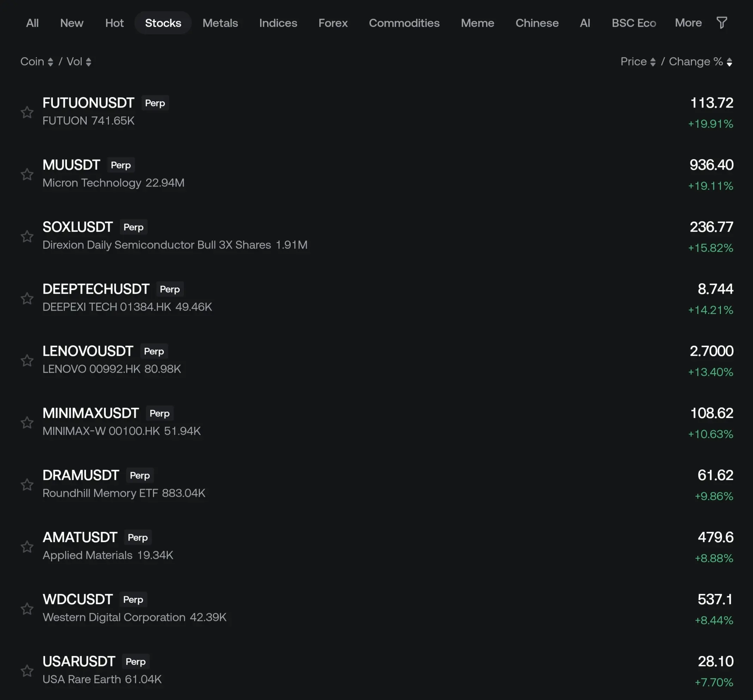Viewport: 753px width, 700px height.
Task: Click the Micron Technology description text
Action: 92,183
